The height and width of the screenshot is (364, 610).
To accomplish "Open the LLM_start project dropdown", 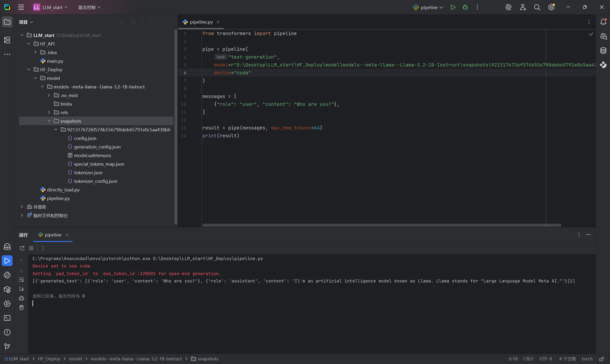I will coord(51,7).
